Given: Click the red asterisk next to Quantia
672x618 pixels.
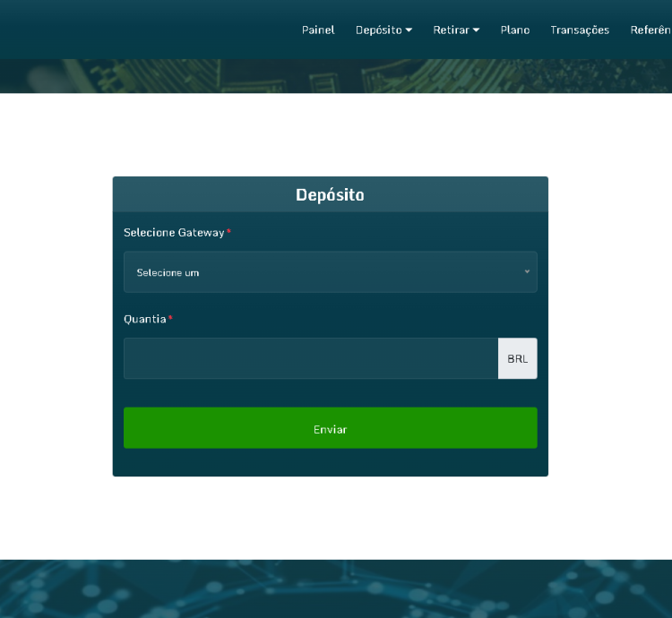Looking at the screenshot, I should coord(170,319).
